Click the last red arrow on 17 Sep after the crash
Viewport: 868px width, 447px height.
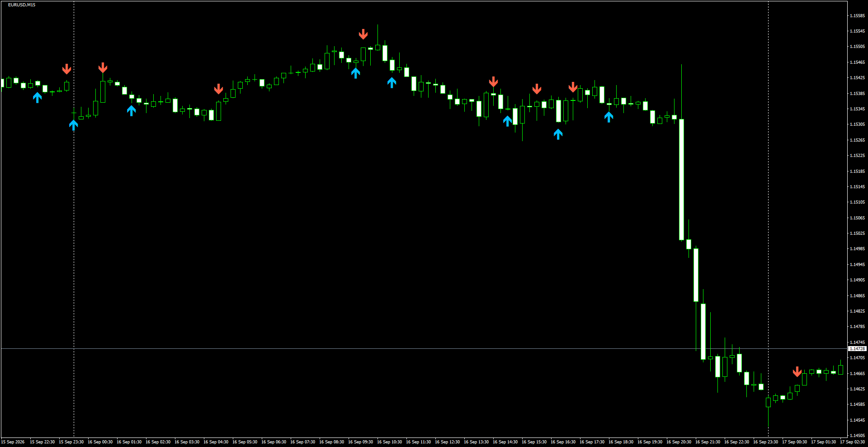pyautogui.click(x=797, y=372)
